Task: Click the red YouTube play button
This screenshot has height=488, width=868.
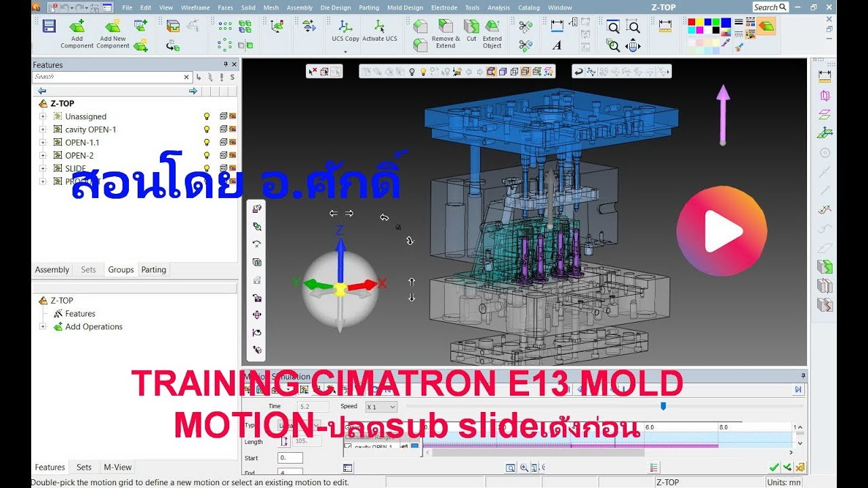Action: [722, 230]
